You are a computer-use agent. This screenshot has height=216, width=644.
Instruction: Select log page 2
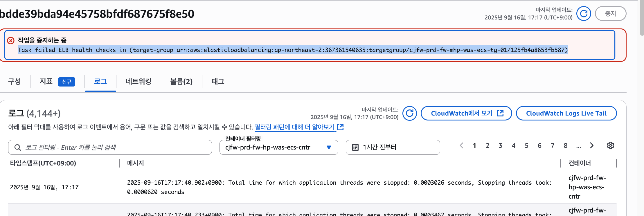tap(488, 145)
